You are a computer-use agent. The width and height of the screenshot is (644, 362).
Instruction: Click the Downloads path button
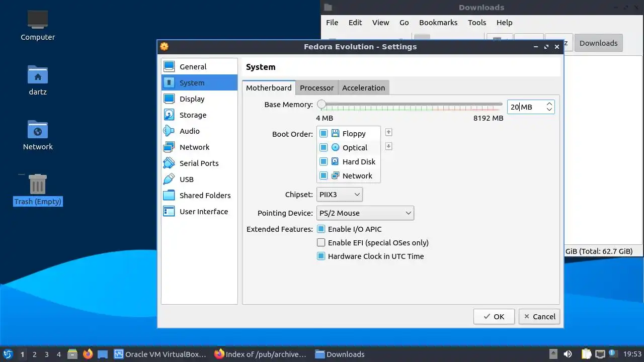(599, 43)
